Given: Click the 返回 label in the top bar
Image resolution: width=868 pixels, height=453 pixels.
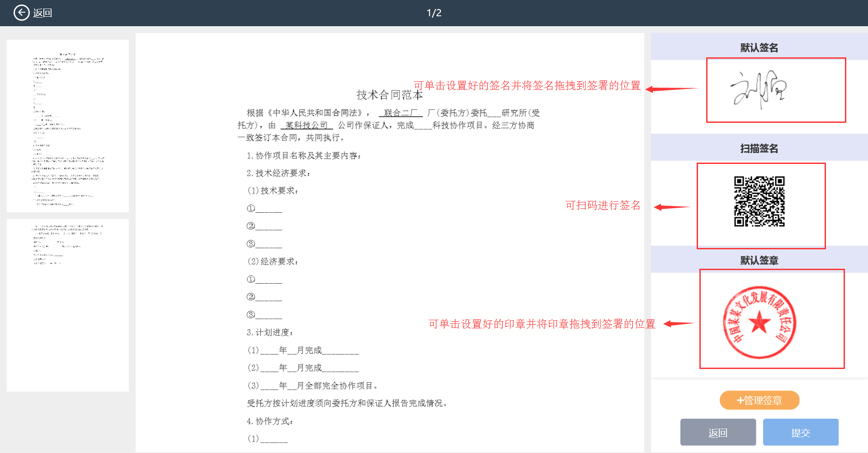Looking at the screenshot, I should (x=42, y=13).
